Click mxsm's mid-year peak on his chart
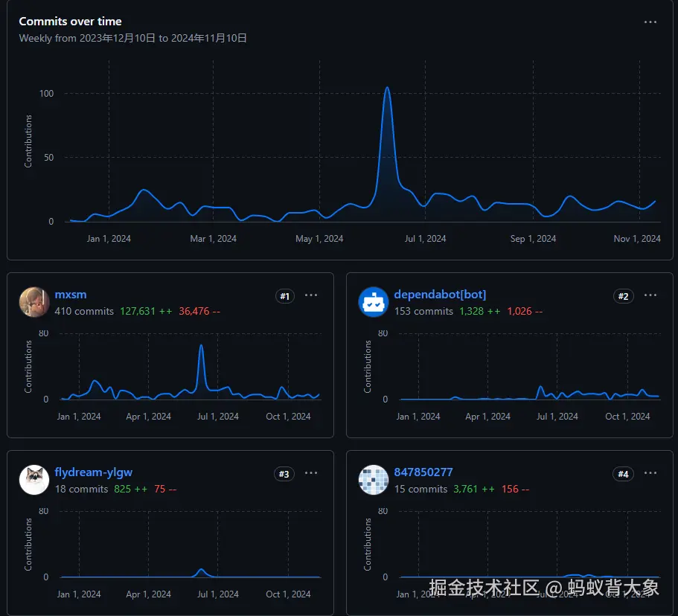This screenshot has width=678, height=616. click(x=200, y=346)
